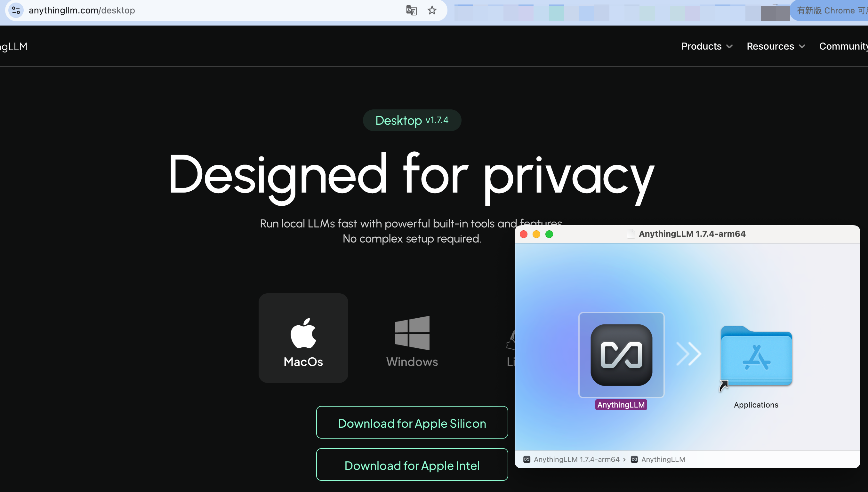Click the Apple logo MacOs icon
Image resolution: width=868 pixels, height=492 pixels.
click(x=303, y=333)
